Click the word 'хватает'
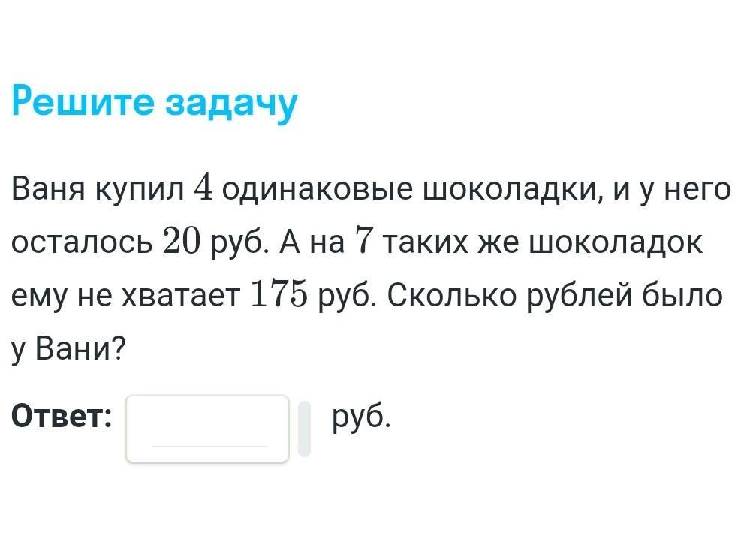The image size is (753, 560). 181,295
